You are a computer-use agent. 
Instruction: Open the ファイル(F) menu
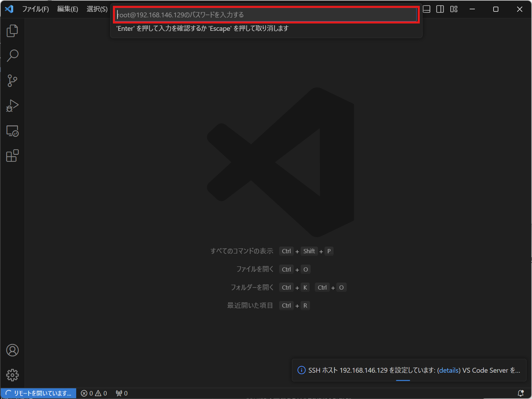[36, 9]
